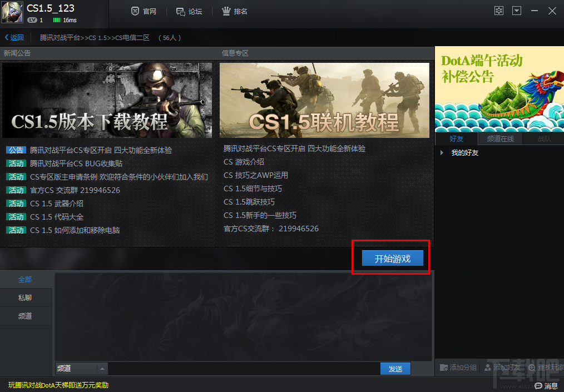Open 腾讯对战平台CS专区开启 link in 信息专区
564x392 pixels.
(x=294, y=148)
